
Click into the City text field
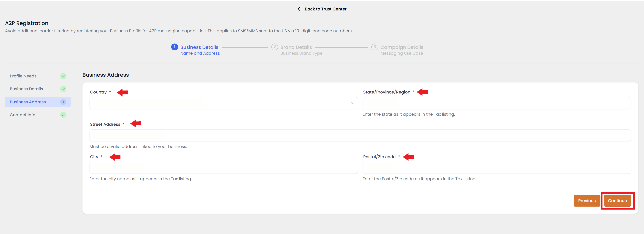point(223,168)
